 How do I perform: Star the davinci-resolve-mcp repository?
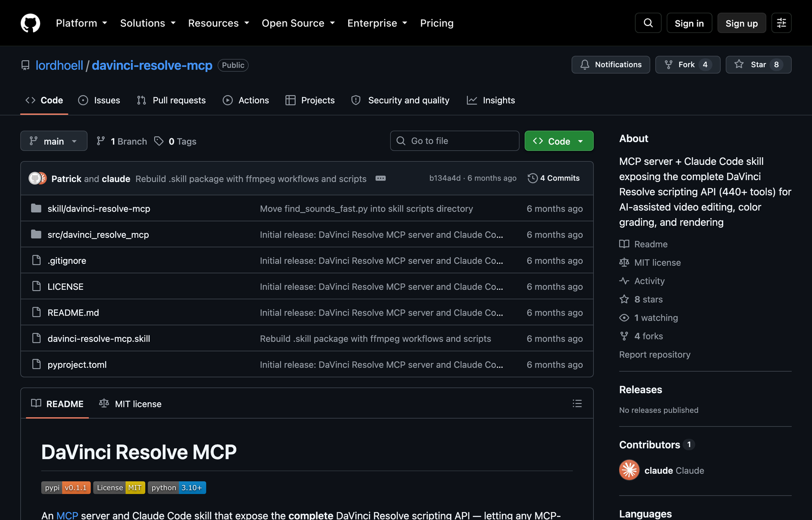click(758, 64)
